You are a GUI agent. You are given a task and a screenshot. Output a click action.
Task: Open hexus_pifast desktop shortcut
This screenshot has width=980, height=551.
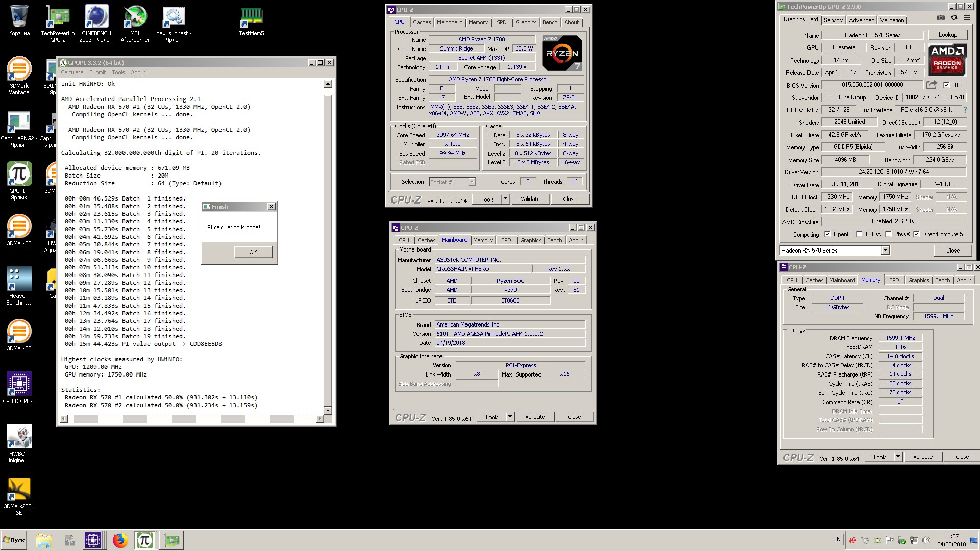pos(174,23)
